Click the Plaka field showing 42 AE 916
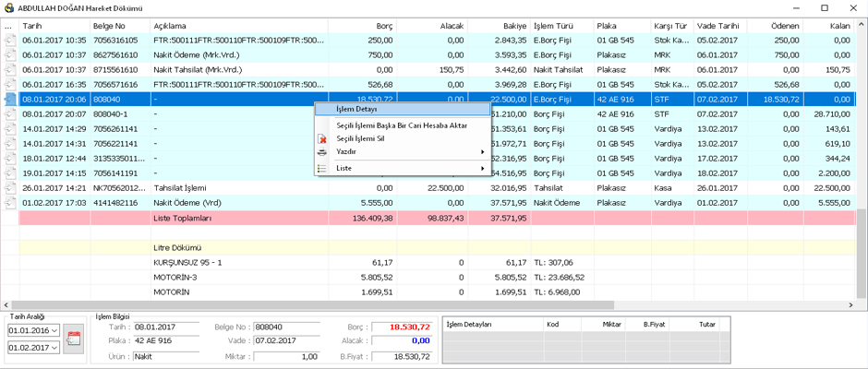 click(x=165, y=340)
